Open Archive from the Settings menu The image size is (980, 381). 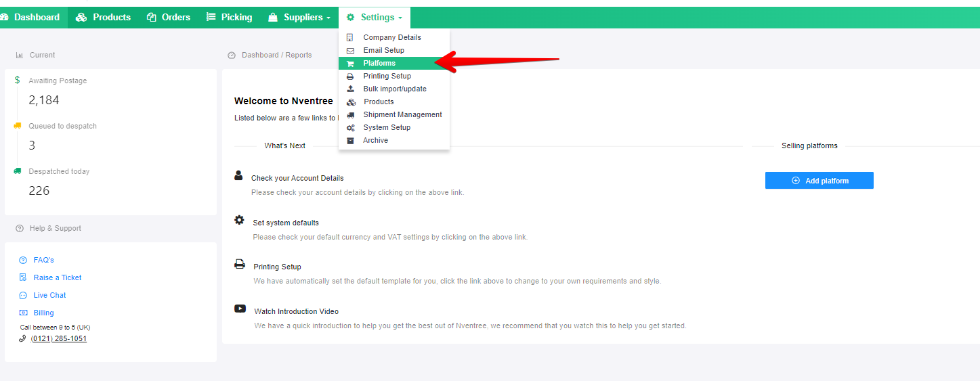394,140
